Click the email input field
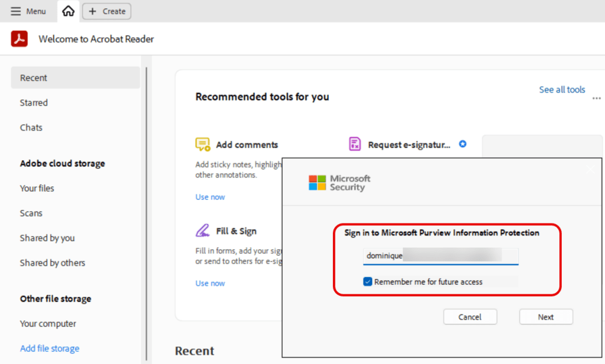The width and height of the screenshot is (605, 364). coord(441,256)
